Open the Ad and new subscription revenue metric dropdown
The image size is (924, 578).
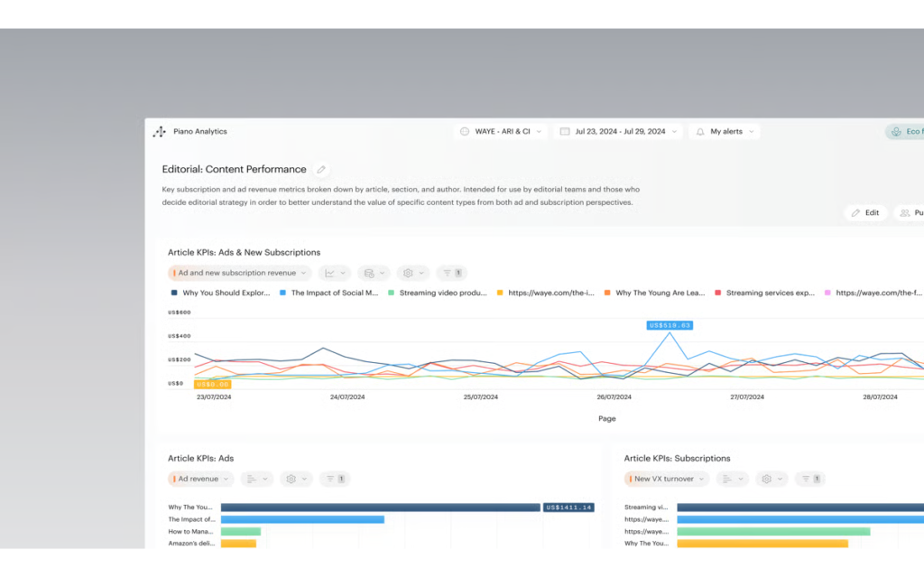240,273
